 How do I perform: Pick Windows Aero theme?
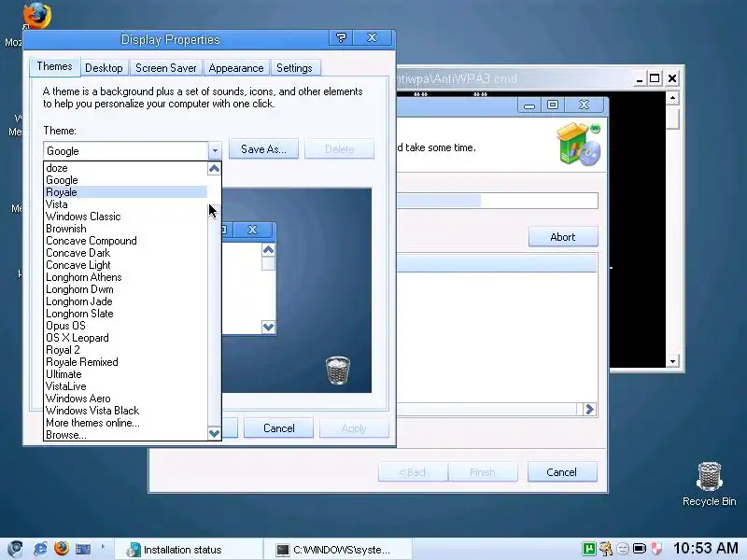click(x=126, y=399)
